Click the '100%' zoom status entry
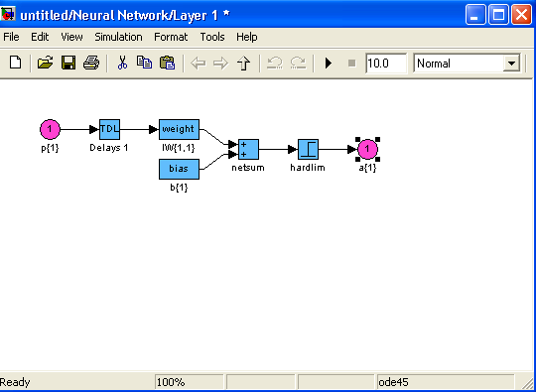The image size is (536, 392). pyautogui.click(x=189, y=382)
